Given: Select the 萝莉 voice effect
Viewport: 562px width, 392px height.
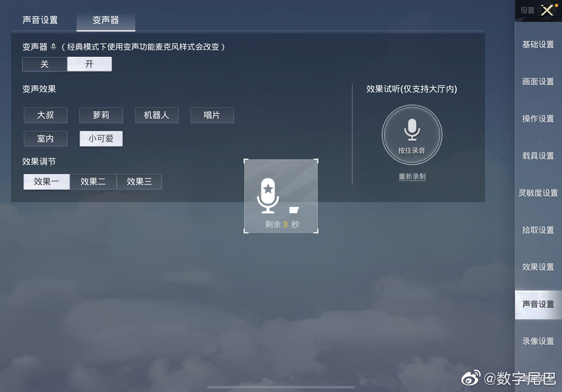Looking at the screenshot, I should (x=101, y=115).
